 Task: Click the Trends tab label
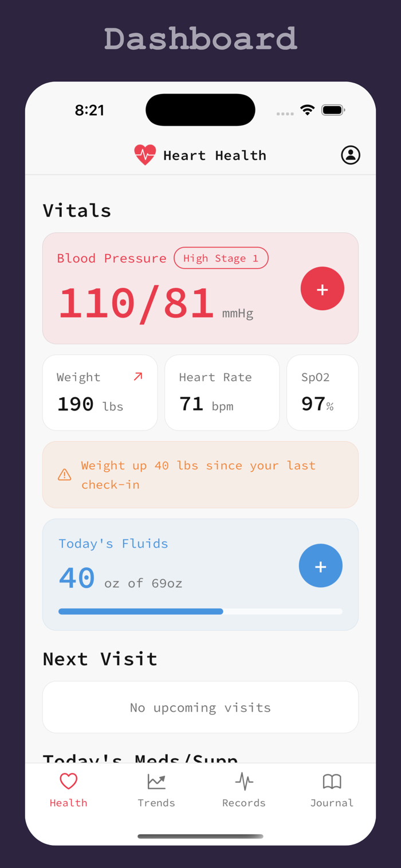pyautogui.click(x=156, y=803)
